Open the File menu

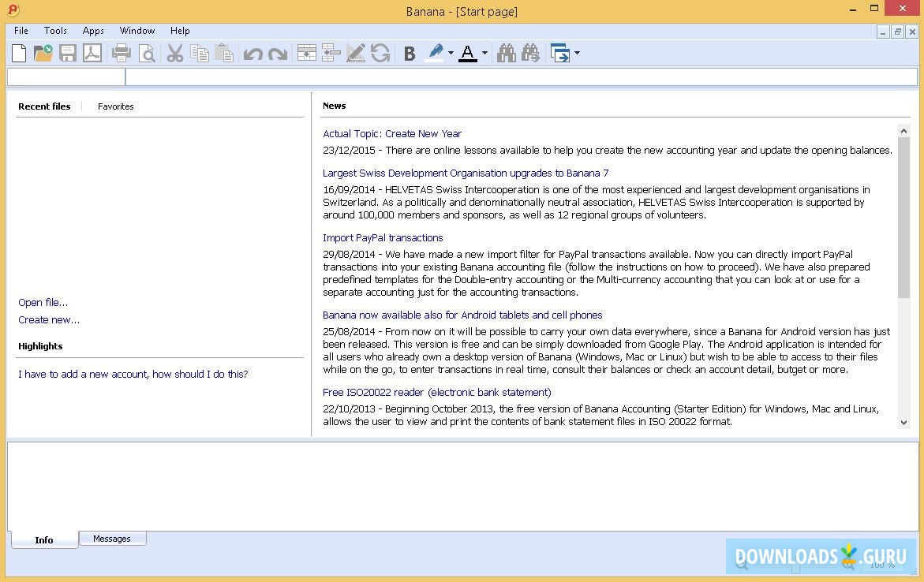point(21,31)
